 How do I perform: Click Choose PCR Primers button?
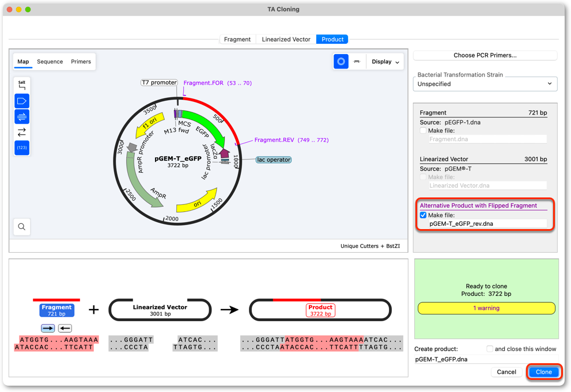pyautogui.click(x=485, y=55)
